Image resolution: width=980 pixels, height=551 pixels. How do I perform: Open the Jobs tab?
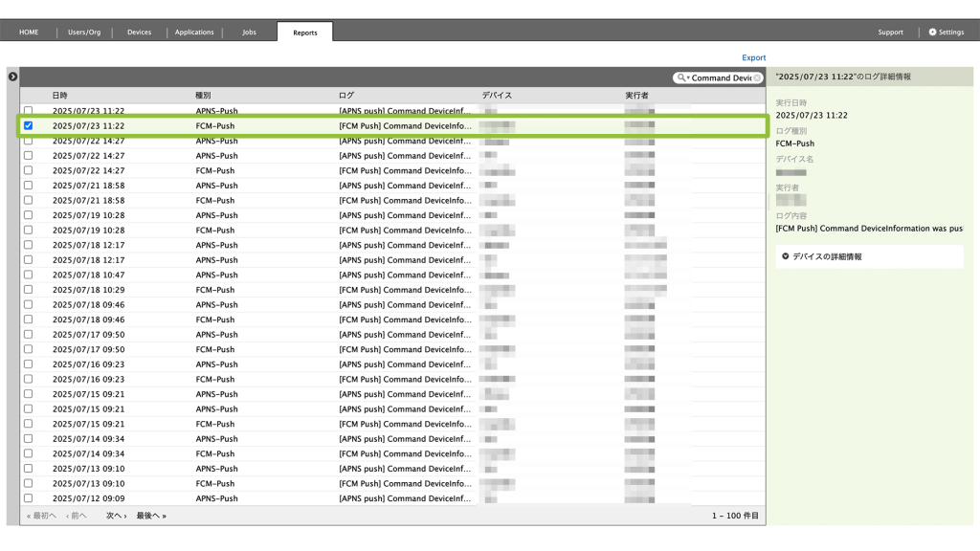pos(249,33)
